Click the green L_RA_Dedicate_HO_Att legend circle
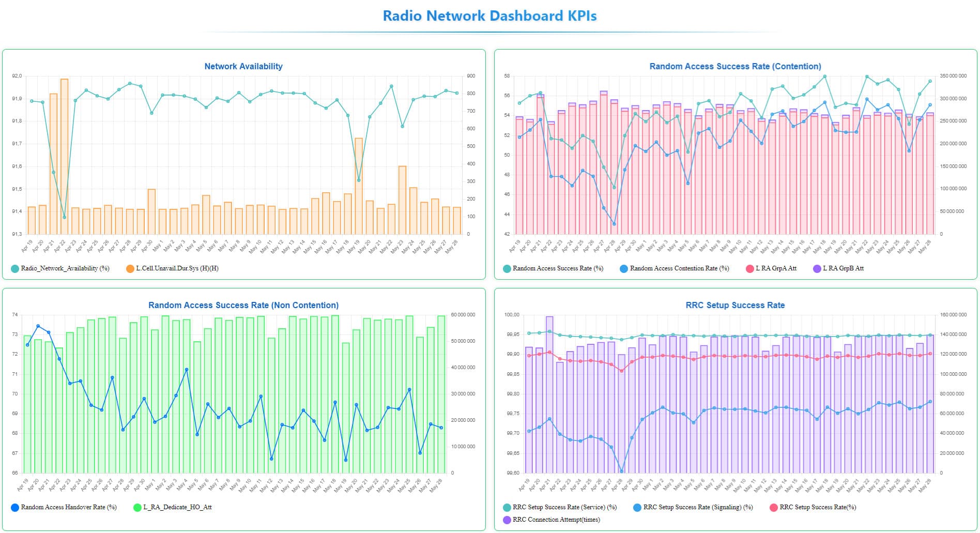 (137, 508)
